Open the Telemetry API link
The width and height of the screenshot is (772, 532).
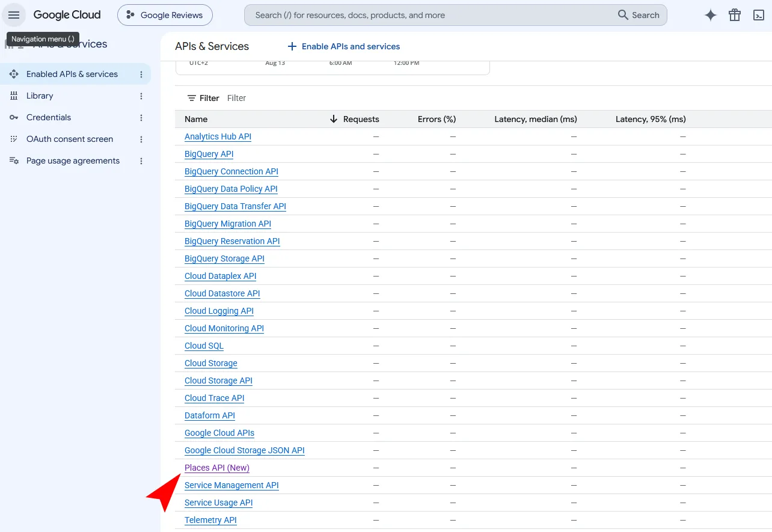[x=210, y=521]
